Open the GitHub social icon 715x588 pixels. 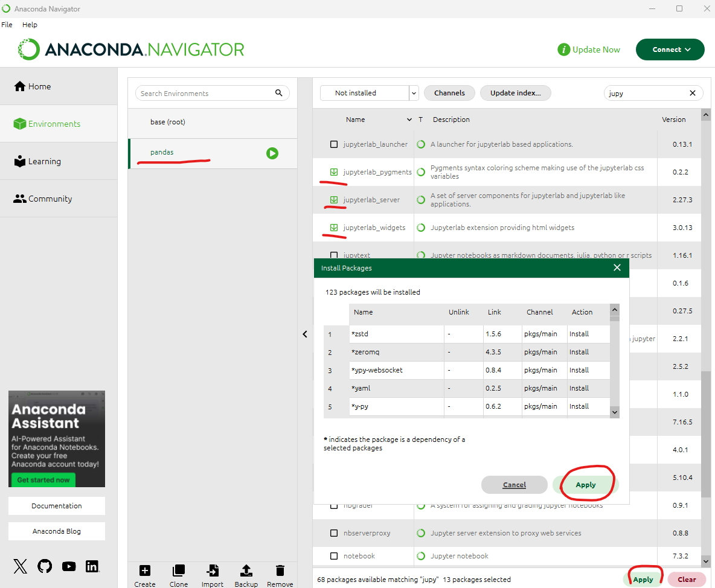tap(45, 566)
